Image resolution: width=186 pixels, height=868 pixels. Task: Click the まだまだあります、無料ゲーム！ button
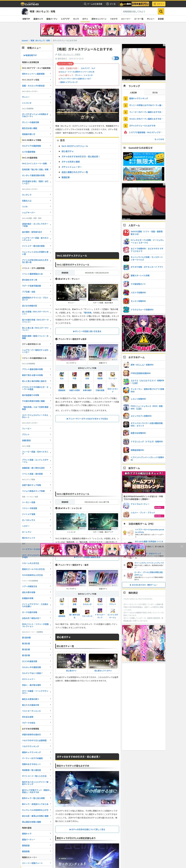click(x=144, y=585)
